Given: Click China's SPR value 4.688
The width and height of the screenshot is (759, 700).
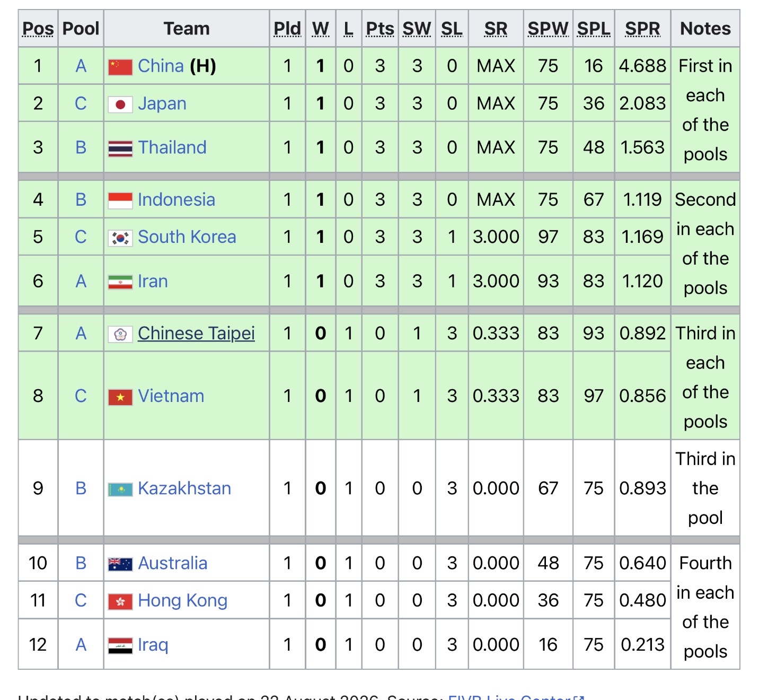Looking at the screenshot, I should 643,66.
